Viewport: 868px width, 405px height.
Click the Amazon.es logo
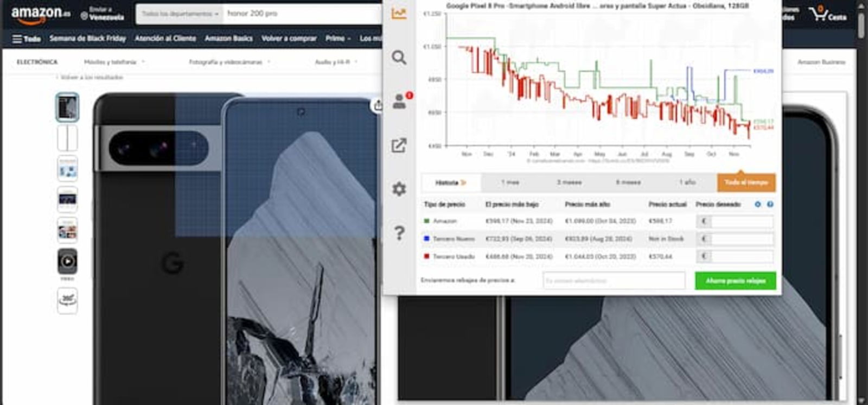(41, 15)
